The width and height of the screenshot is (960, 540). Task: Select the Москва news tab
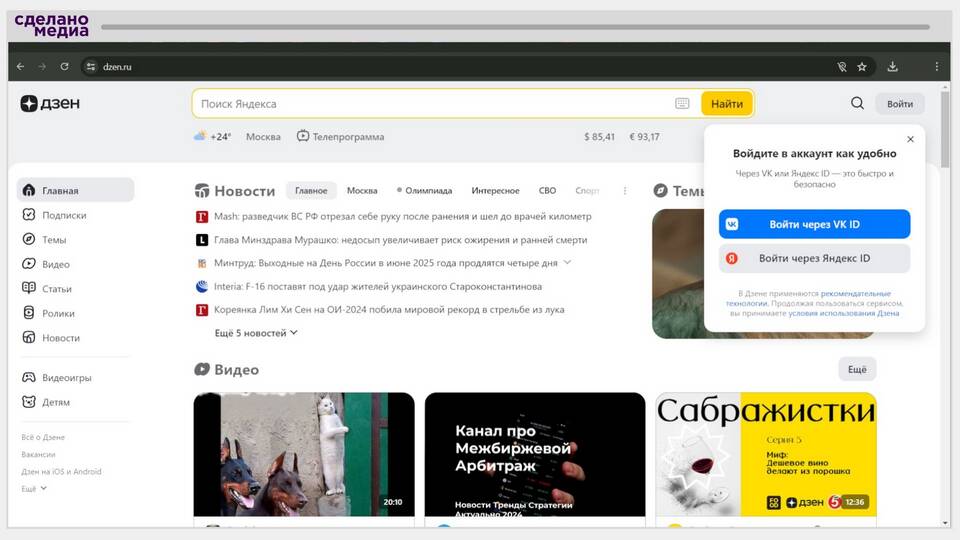tap(362, 190)
